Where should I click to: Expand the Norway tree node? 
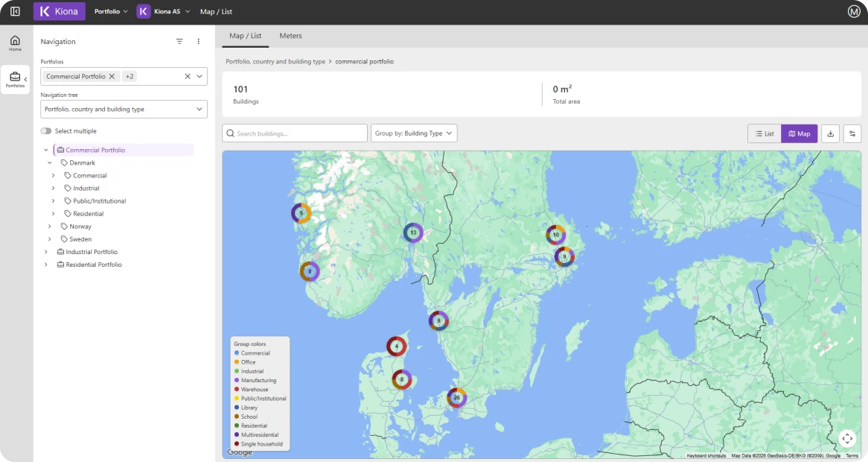click(50, 227)
